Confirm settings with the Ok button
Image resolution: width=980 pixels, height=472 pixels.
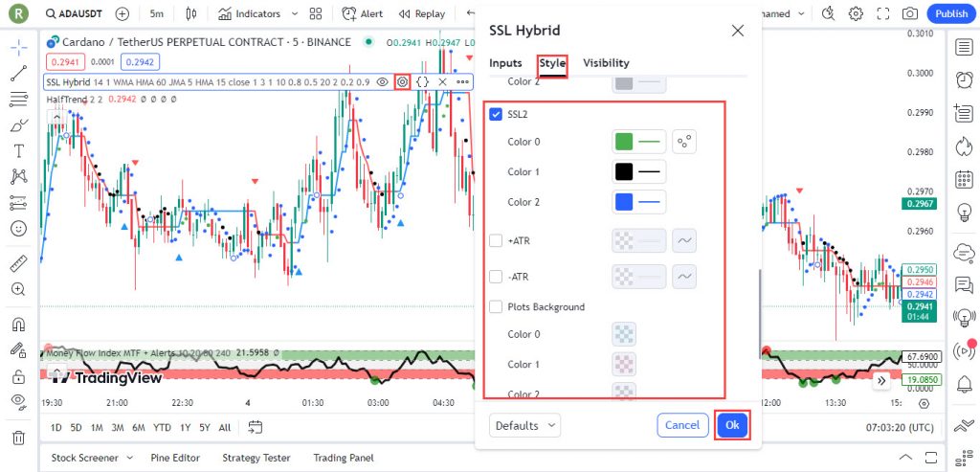[732, 425]
